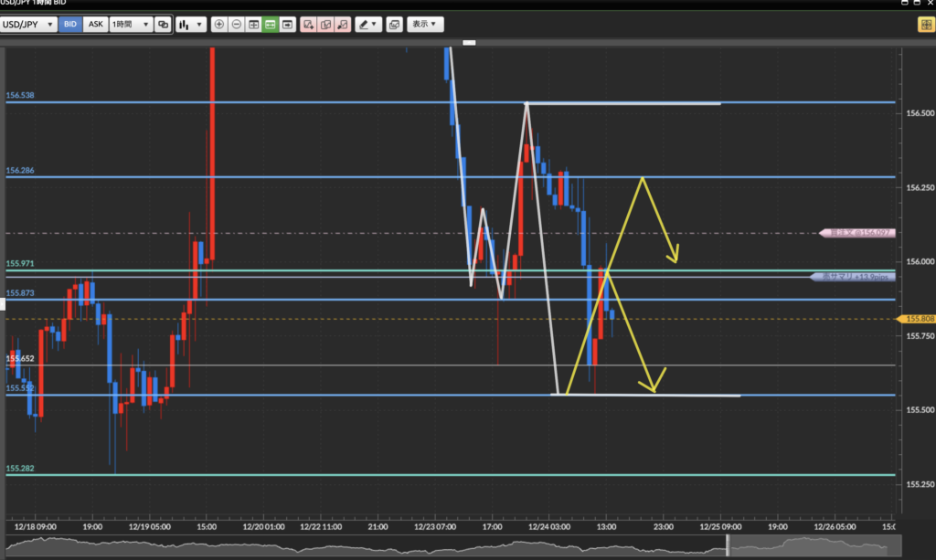
Task: Click the yellow crosshair button at top right
Action: [924, 25]
